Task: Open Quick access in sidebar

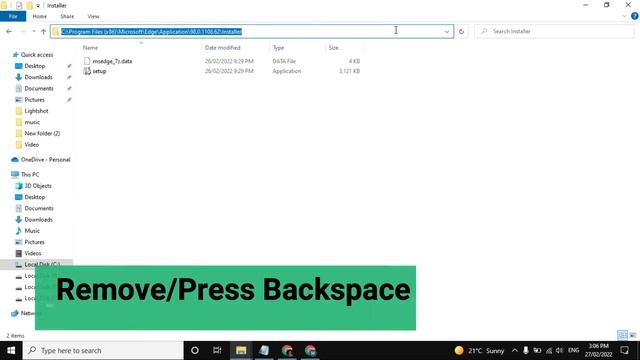Action: tap(37, 55)
